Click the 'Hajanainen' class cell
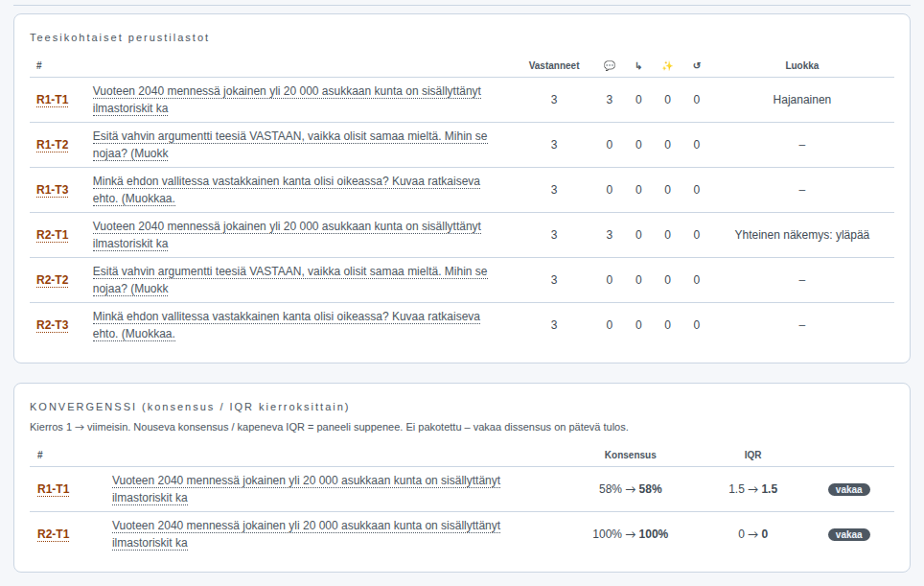924x586 pixels. [802, 100]
